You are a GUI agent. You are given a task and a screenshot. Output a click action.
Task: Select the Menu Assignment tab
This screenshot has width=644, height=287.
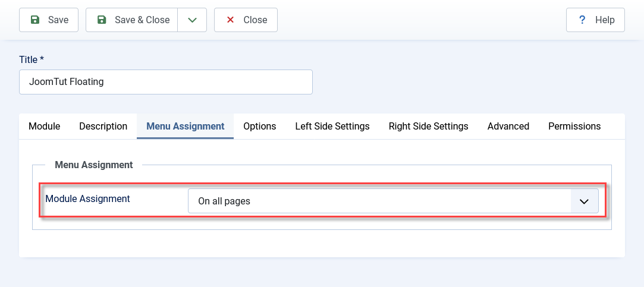click(x=186, y=126)
